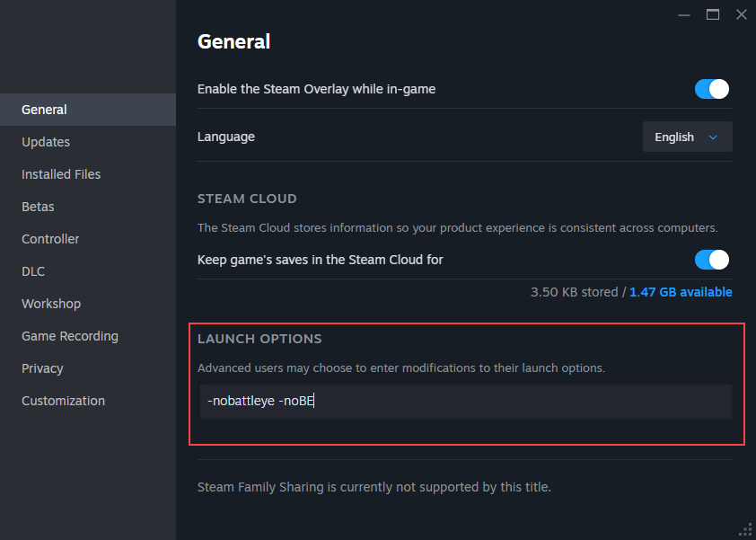The width and height of the screenshot is (756, 540).
Task: Maximize the properties window
Action: pyautogui.click(x=713, y=14)
